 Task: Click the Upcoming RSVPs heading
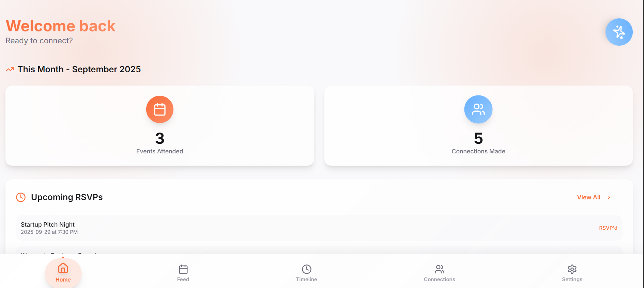pos(67,197)
